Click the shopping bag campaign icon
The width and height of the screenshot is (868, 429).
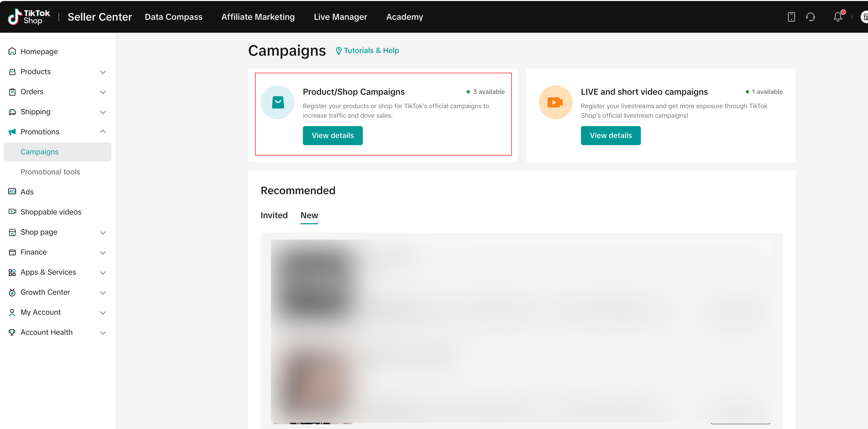click(278, 102)
